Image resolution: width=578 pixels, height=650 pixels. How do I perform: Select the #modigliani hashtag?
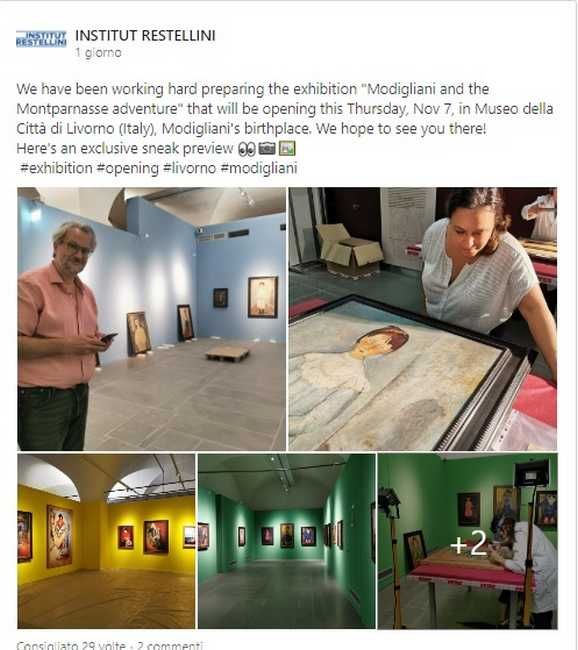259,168
